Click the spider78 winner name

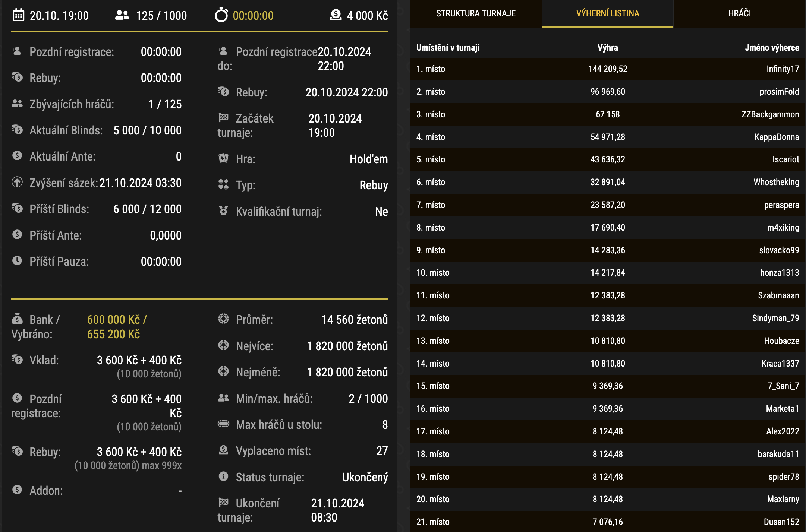click(x=784, y=477)
